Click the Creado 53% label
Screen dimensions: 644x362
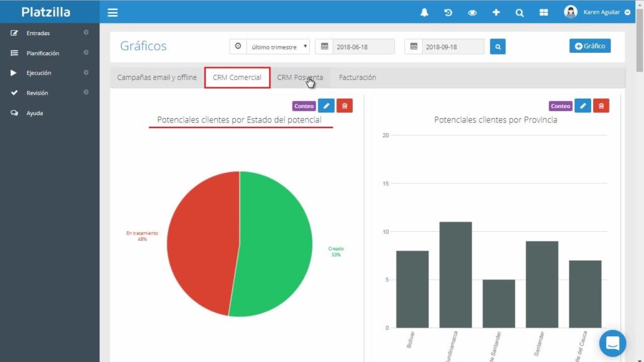(336, 251)
